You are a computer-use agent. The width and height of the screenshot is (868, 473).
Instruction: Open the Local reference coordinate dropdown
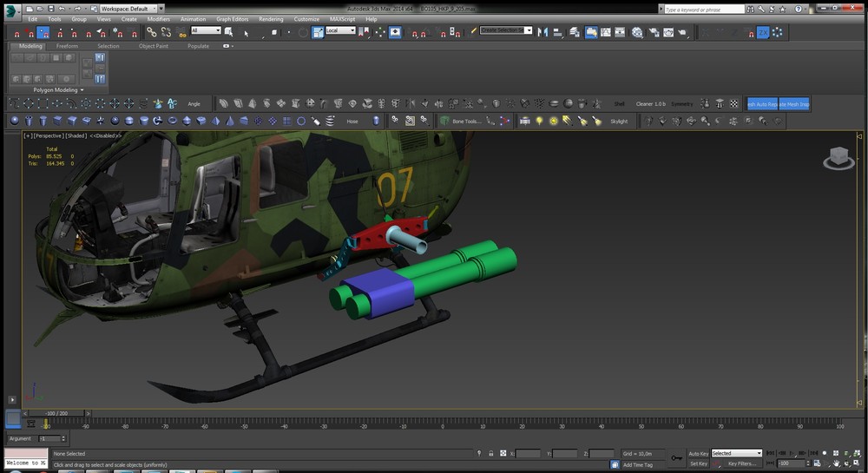[x=340, y=31]
